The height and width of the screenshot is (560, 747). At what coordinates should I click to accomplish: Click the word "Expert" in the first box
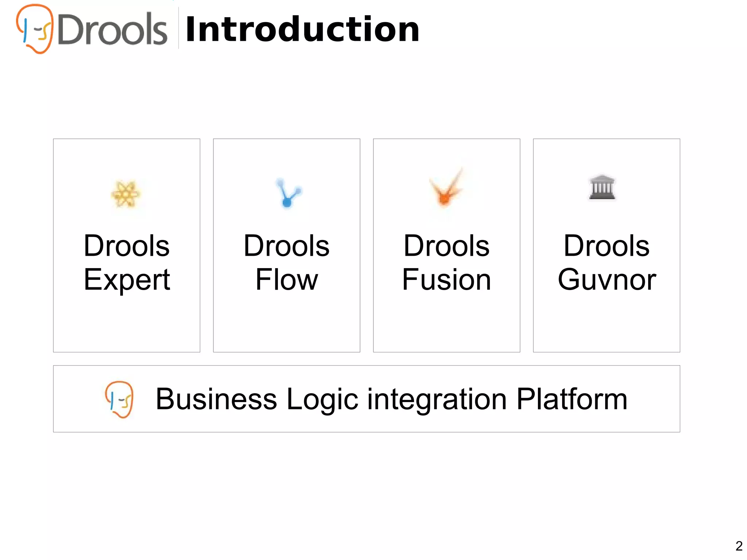(x=127, y=280)
